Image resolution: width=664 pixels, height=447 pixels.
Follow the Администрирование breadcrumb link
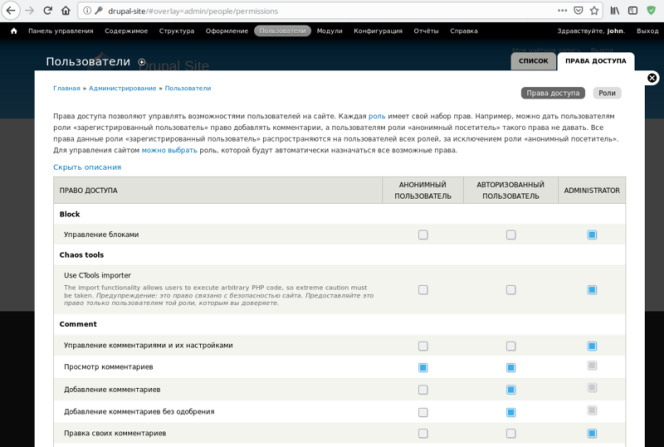click(122, 88)
